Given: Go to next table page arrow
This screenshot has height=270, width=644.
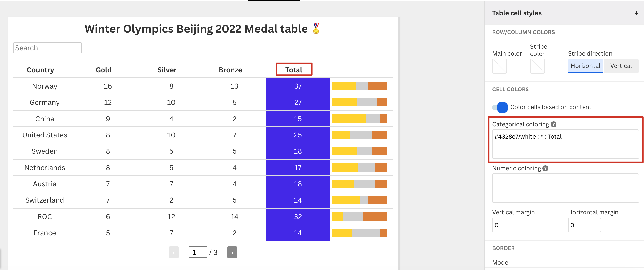Looking at the screenshot, I should 232,252.
